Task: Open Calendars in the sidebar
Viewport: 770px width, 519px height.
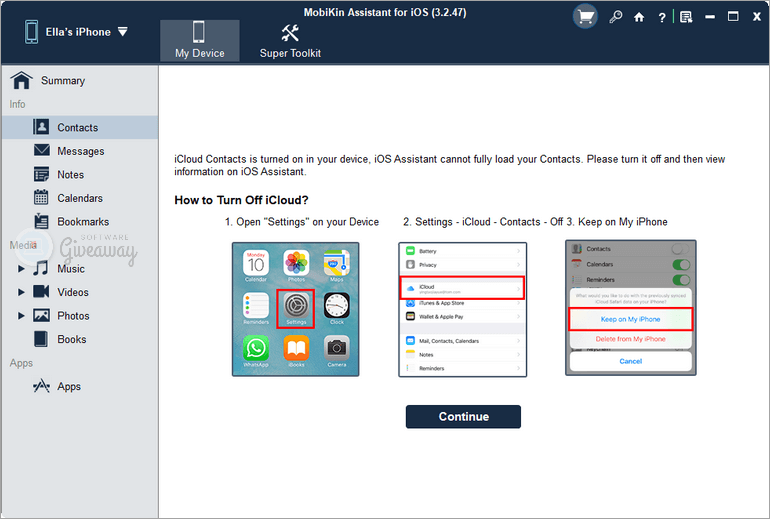Action: coord(80,198)
